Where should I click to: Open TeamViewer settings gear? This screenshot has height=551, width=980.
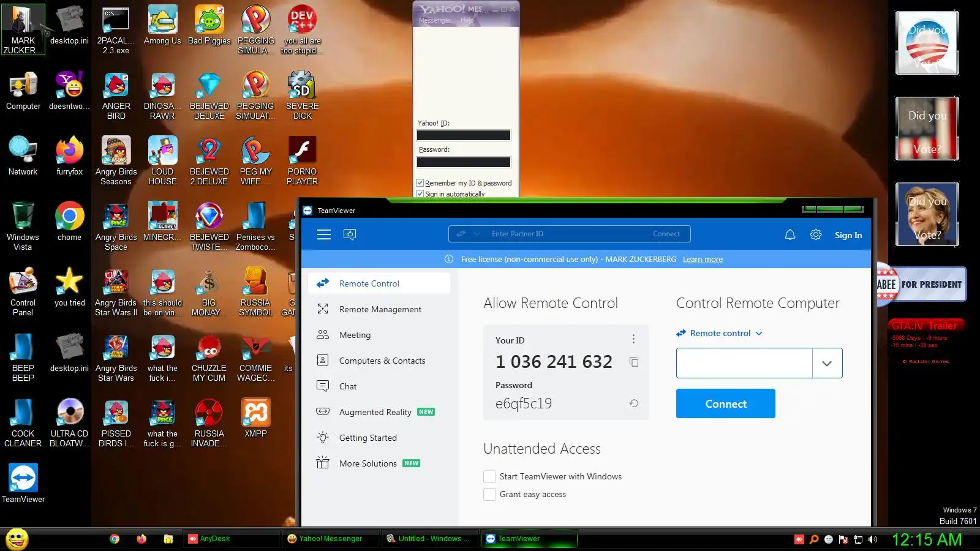pos(816,234)
